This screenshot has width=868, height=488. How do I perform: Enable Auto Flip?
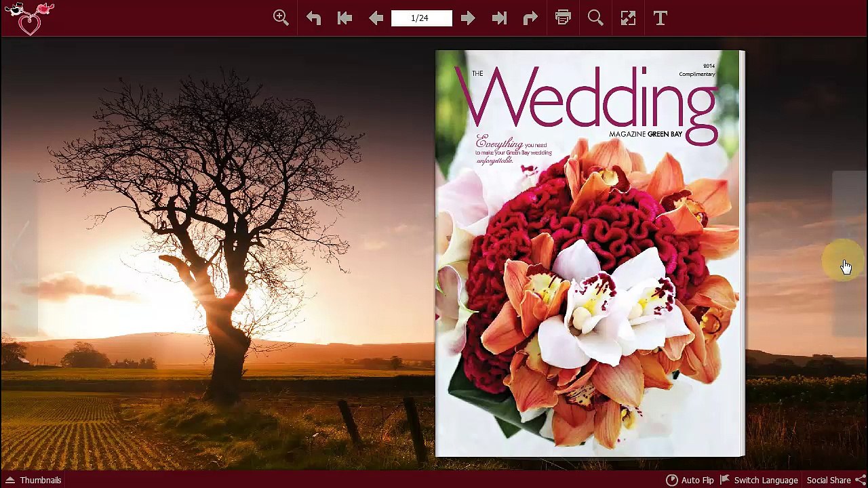(x=690, y=480)
